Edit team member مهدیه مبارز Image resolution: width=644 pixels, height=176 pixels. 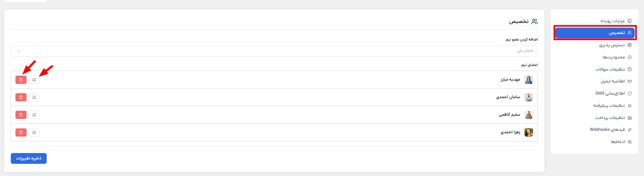(x=34, y=80)
